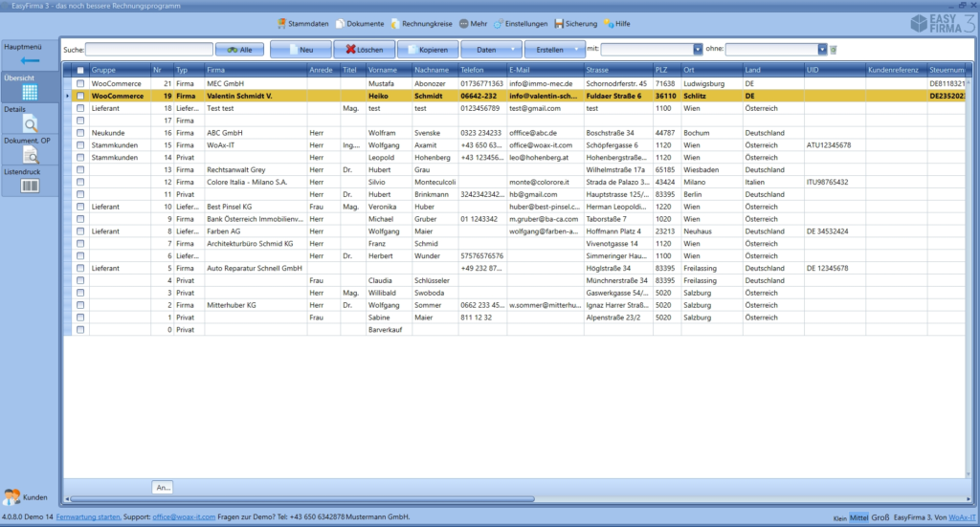Open the Hilfe help menu
980x527 pixels.
[x=616, y=23]
